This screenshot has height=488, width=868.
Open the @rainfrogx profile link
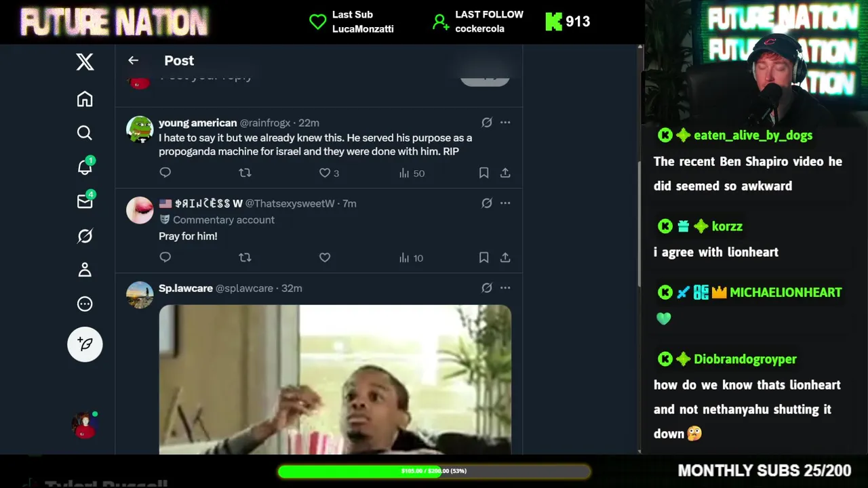pos(265,123)
